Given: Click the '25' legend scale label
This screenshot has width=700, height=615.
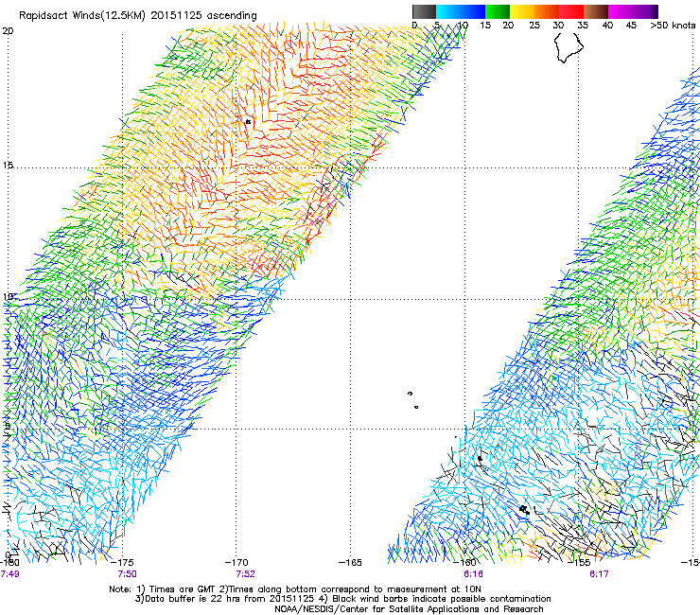Looking at the screenshot, I should tap(534, 26).
